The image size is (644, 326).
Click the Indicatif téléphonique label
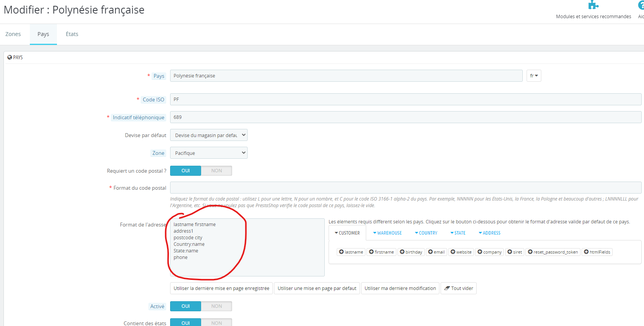point(138,117)
